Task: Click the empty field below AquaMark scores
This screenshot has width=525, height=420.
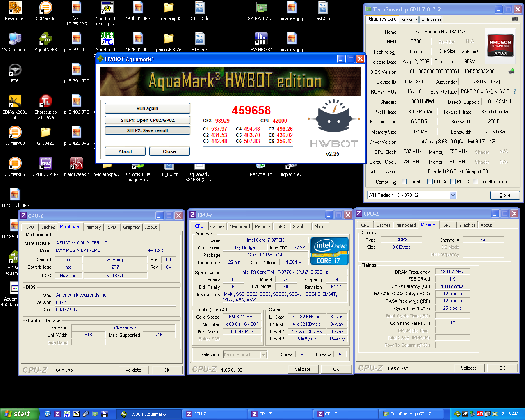Action: coord(248,151)
